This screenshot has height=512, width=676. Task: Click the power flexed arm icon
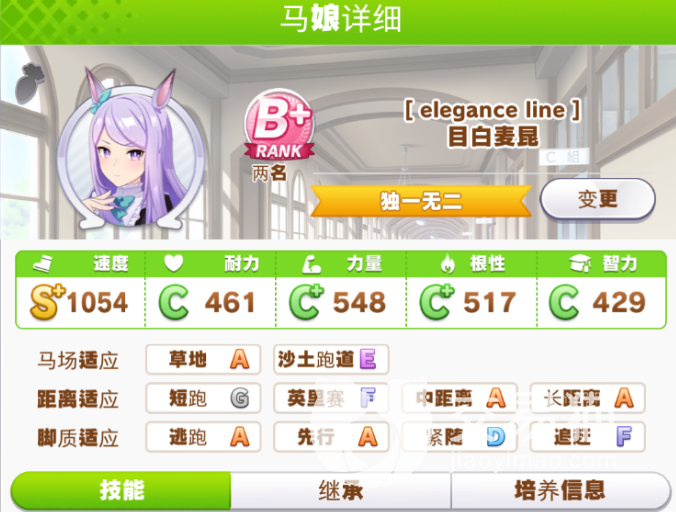312,263
